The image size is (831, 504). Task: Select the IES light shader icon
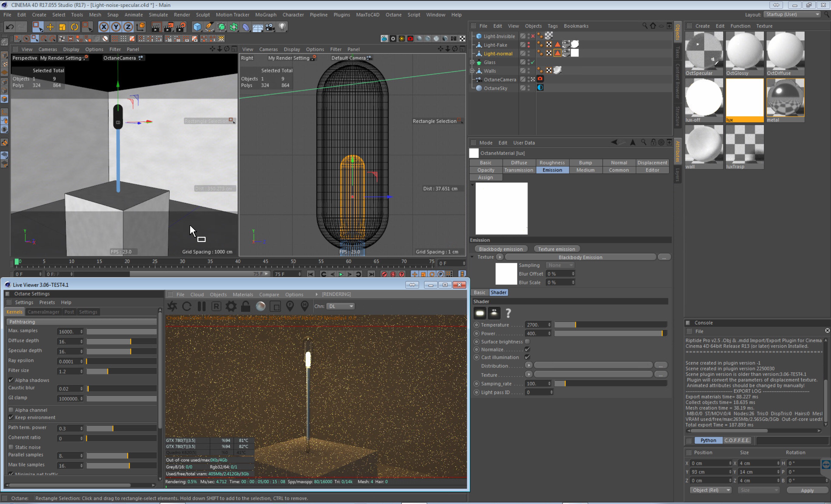pyautogui.click(x=494, y=313)
